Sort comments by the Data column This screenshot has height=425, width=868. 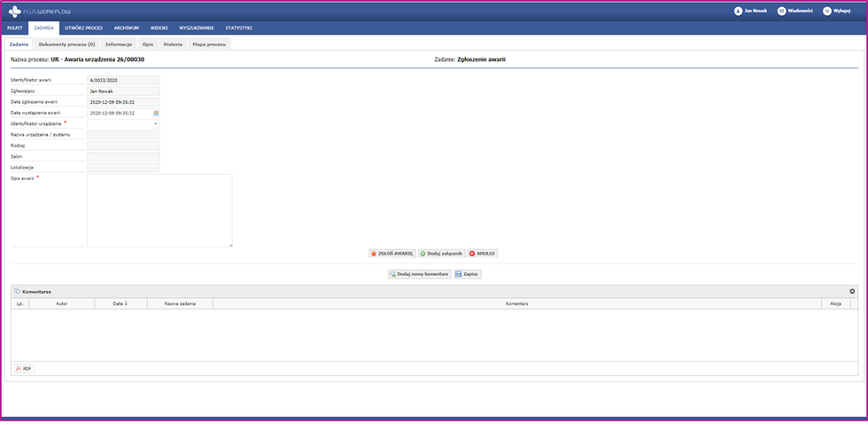[x=121, y=304]
